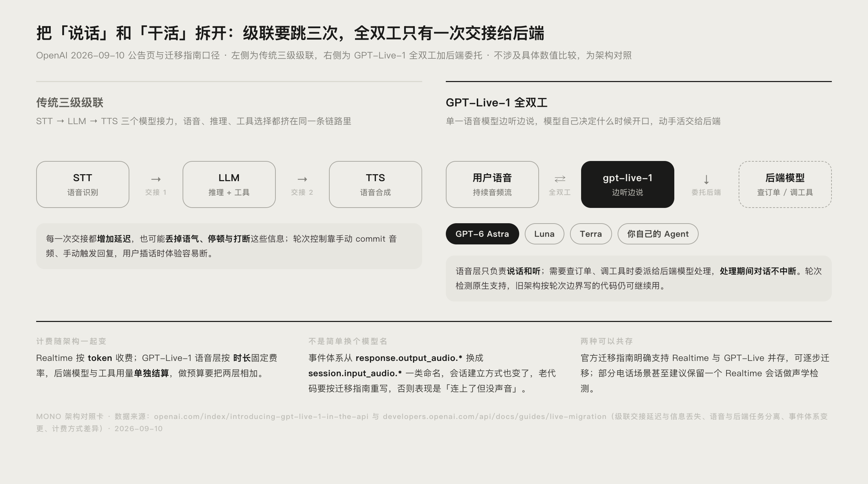This screenshot has height=484, width=868.
Task: Click the 传统三级级联 heading
Action: [70, 103]
